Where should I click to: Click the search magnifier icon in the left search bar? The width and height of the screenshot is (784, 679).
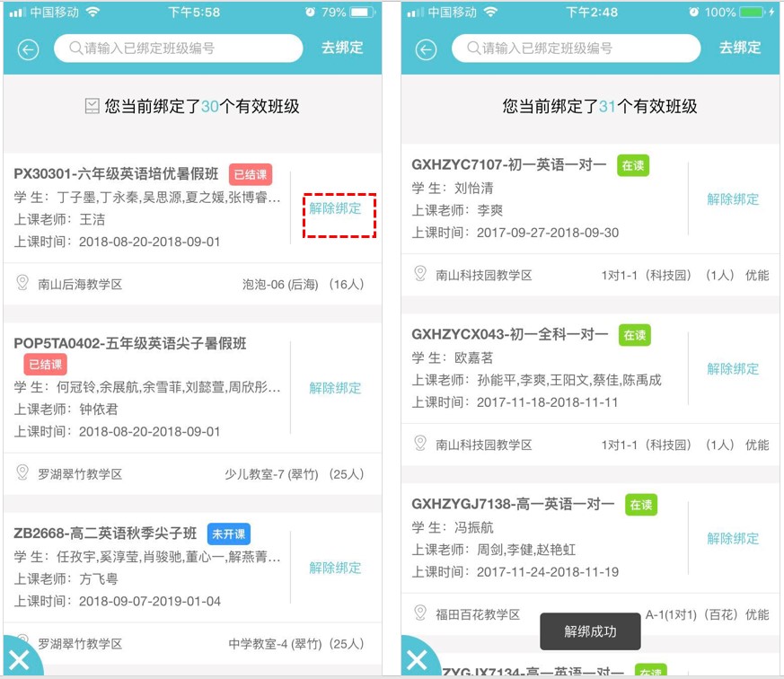(75, 48)
